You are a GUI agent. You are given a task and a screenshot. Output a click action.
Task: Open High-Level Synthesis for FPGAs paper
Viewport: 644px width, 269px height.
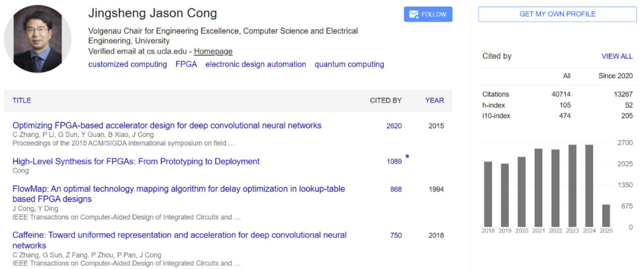pyautogui.click(x=136, y=161)
